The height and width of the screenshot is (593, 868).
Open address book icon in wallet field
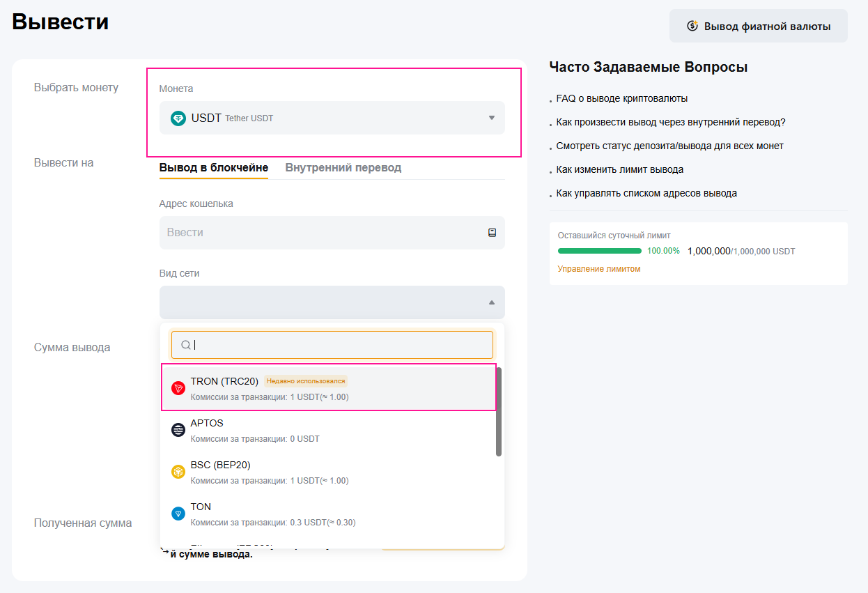pos(492,233)
